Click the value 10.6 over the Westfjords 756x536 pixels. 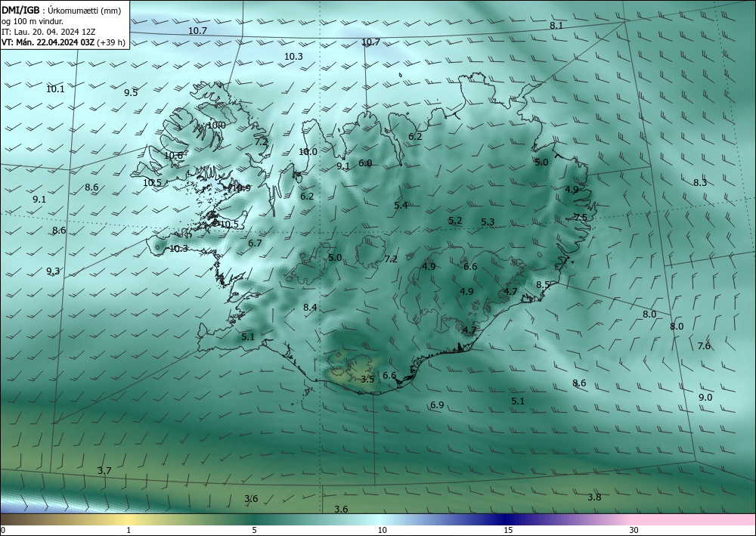point(174,155)
